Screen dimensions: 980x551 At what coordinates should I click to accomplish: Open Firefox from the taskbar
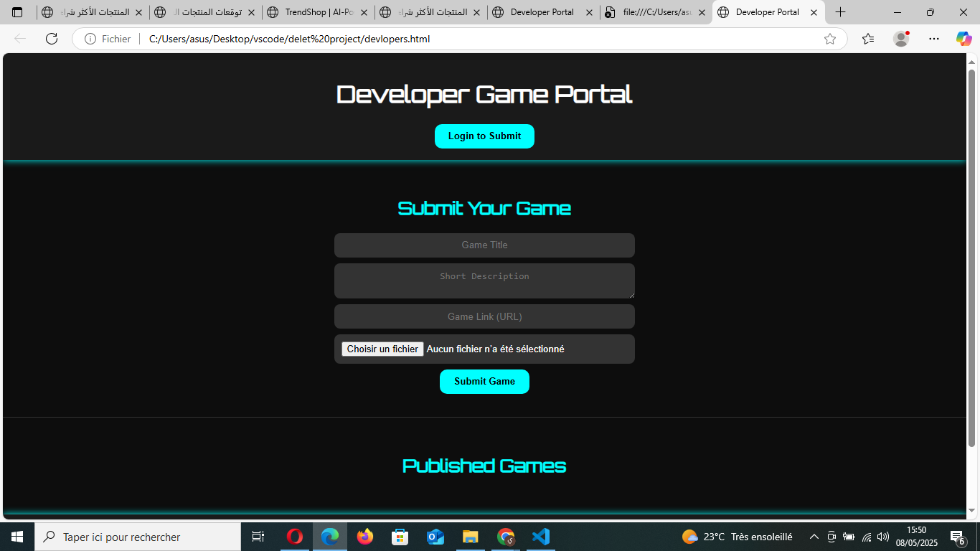pos(365,537)
